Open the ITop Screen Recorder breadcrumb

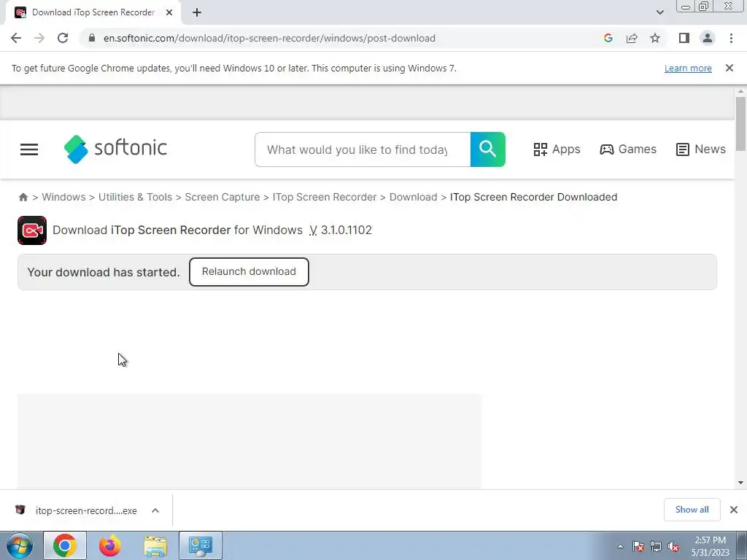(x=325, y=197)
